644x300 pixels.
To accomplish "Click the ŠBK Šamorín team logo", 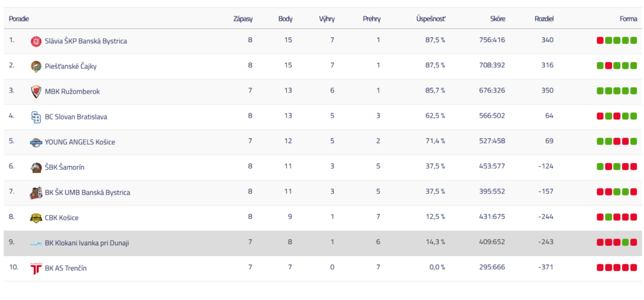I will (x=36, y=167).
